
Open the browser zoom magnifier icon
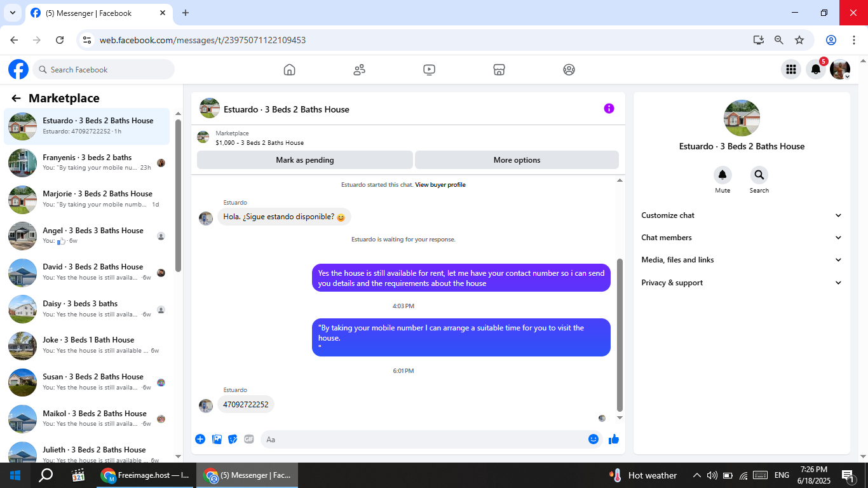(x=779, y=40)
